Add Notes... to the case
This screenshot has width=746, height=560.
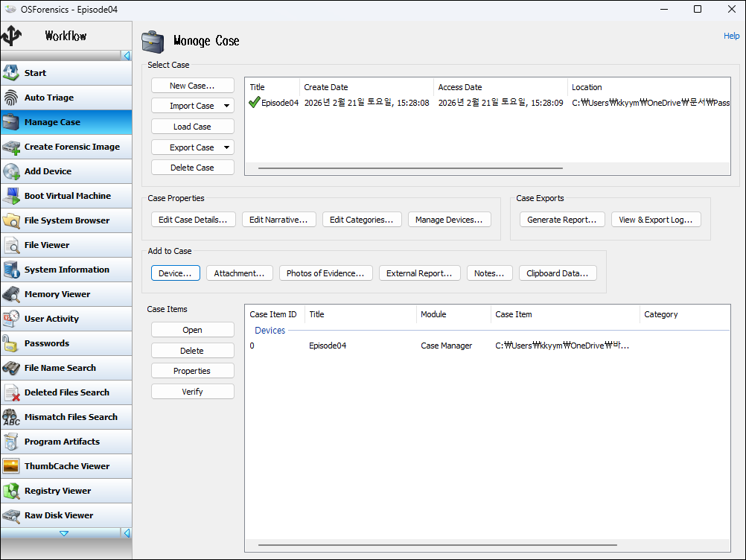489,273
